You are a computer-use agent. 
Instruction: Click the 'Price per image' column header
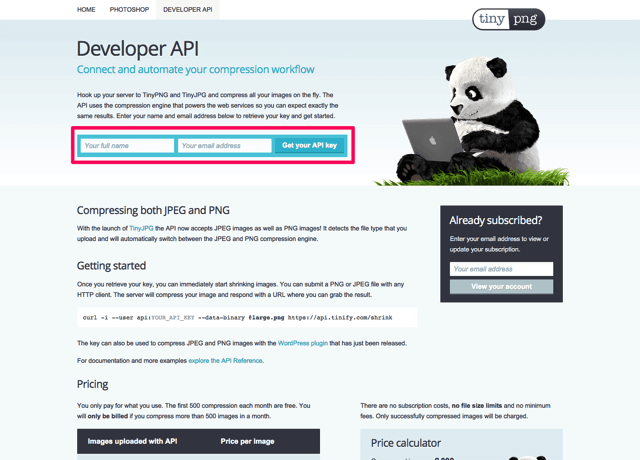[247, 441]
